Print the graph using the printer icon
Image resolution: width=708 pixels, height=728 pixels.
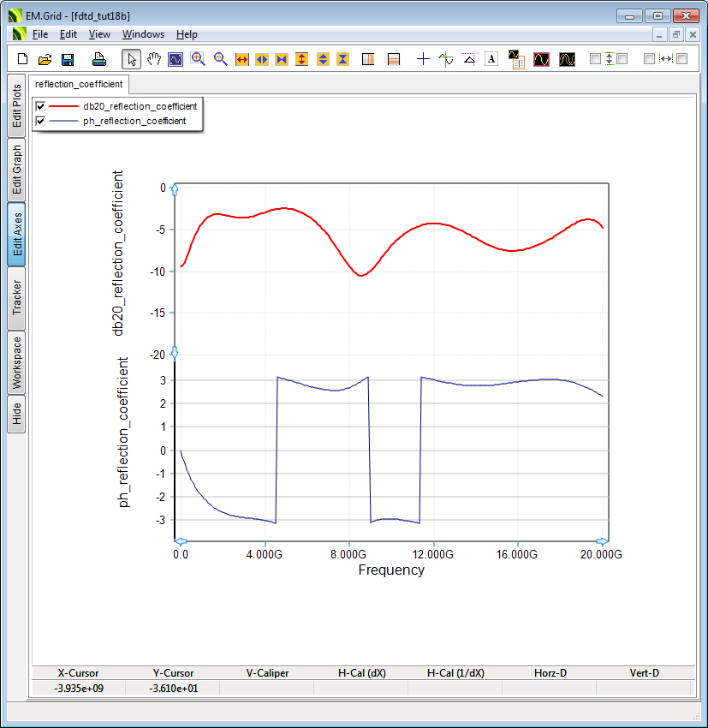(x=99, y=59)
